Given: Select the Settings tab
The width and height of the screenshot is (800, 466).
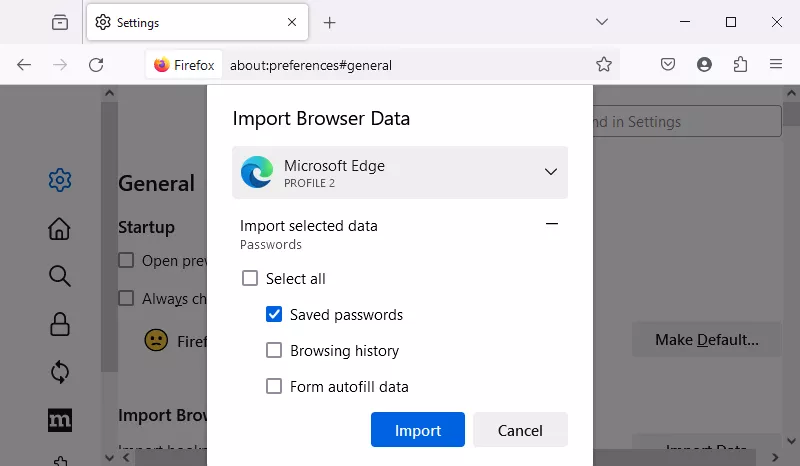Looking at the screenshot, I should coord(197,22).
